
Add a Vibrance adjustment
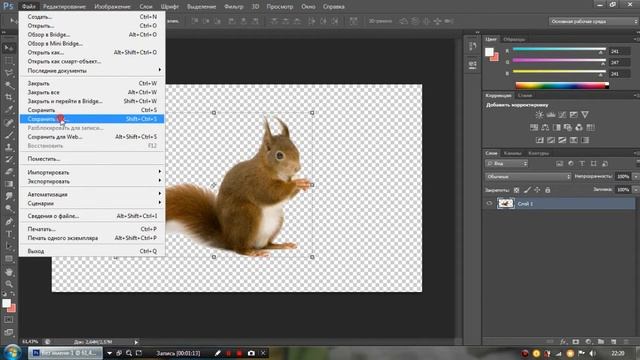[585, 115]
